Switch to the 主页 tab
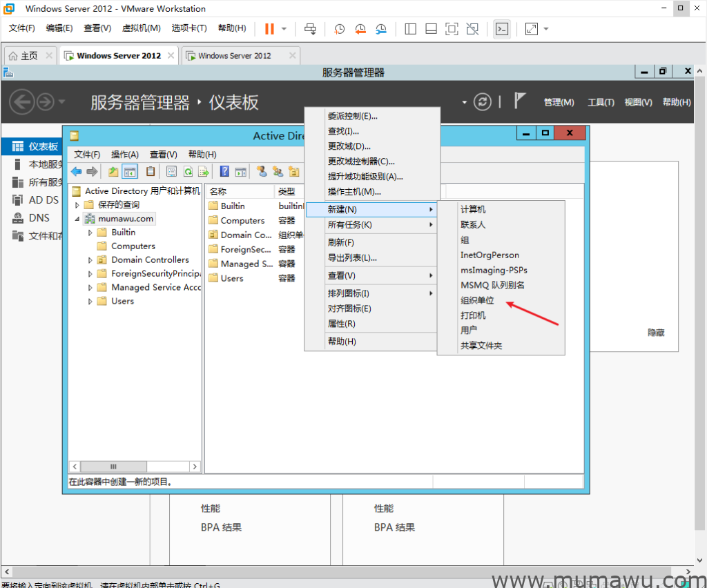Viewport: 707px width, 588px height. tap(29, 56)
